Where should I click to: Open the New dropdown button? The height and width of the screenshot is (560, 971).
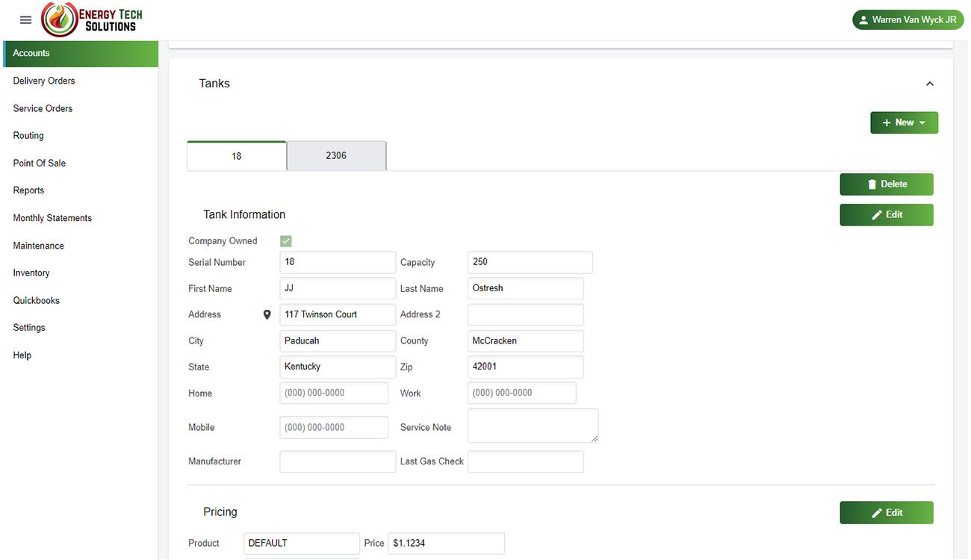(x=904, y=122)
